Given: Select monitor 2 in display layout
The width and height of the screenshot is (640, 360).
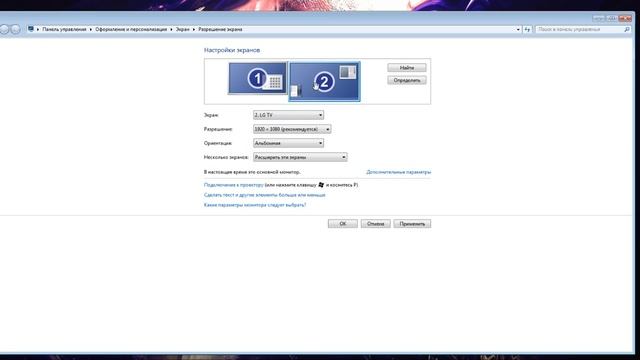Looking at the screenshot, I should 324,81.
